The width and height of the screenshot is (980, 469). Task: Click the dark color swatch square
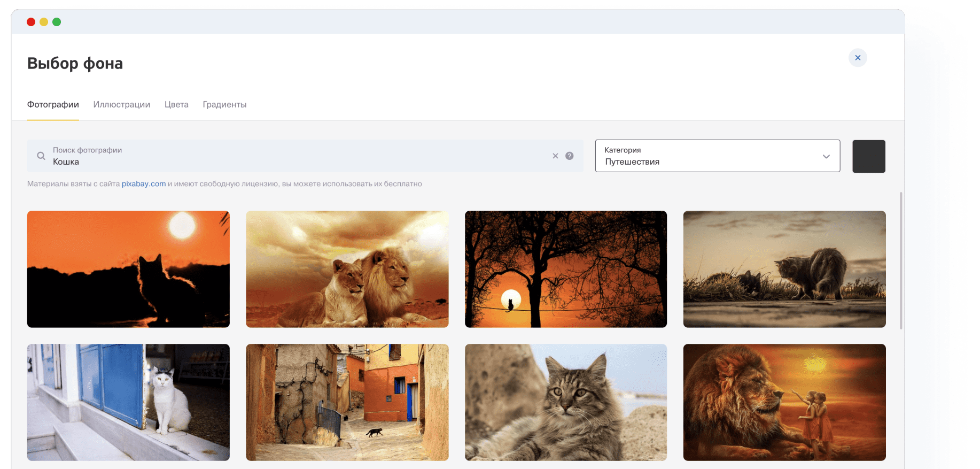coord(869,156)
